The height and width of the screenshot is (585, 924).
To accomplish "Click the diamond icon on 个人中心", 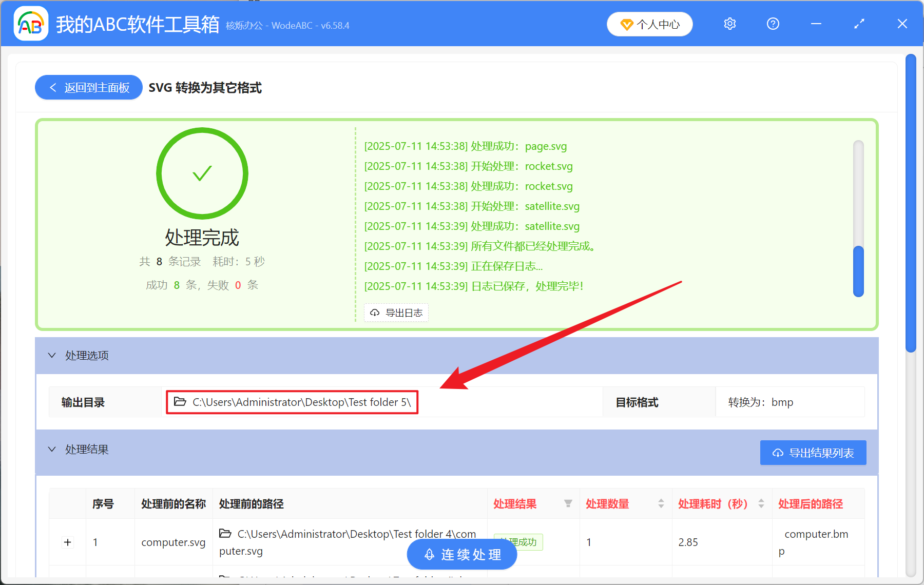I will (x=627, y=24).
